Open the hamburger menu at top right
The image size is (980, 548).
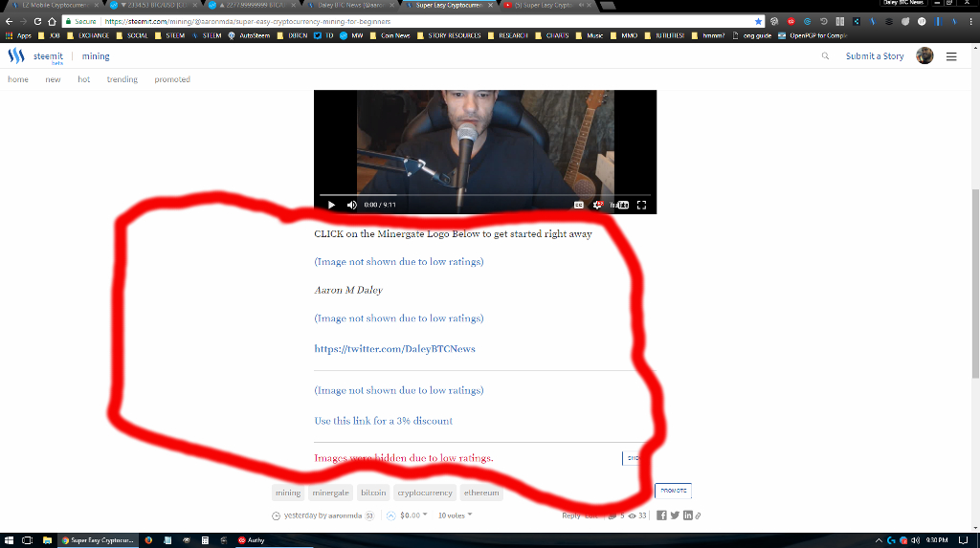point(951,56)
